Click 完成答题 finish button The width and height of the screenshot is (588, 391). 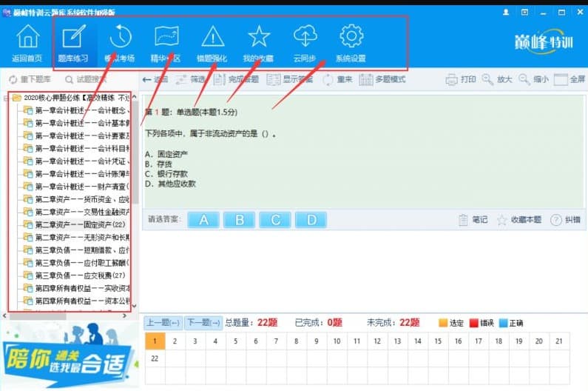pyautogui.click(x=236, y=79)
